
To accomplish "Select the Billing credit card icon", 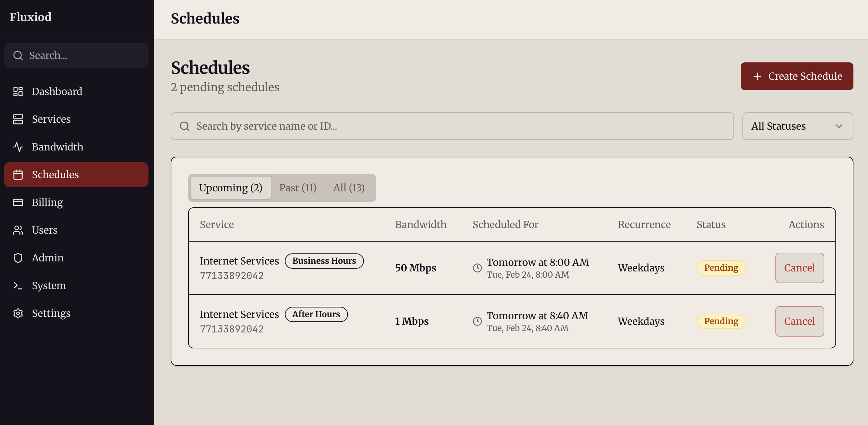I will click(18, 202).
